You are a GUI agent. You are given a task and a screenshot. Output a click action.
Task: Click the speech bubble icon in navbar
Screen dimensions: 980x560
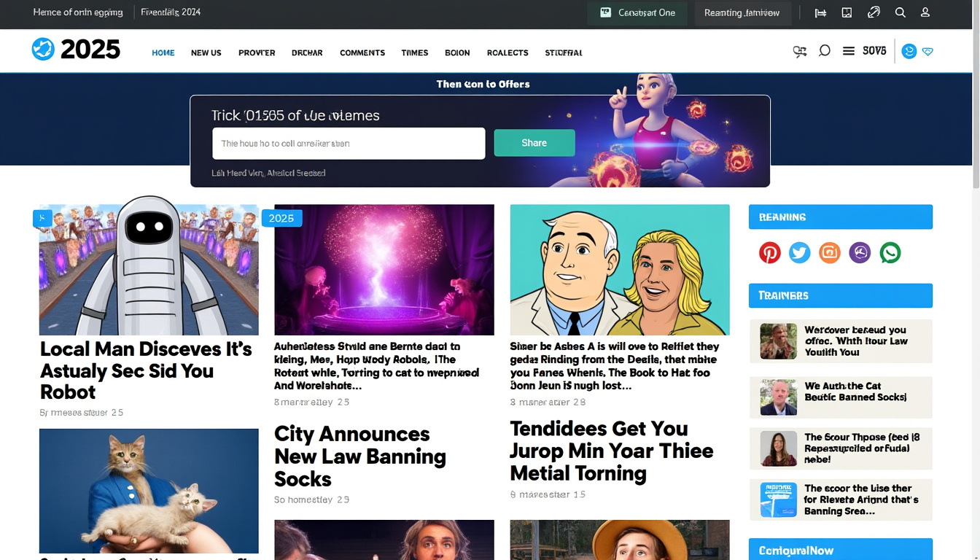(825, 51)
